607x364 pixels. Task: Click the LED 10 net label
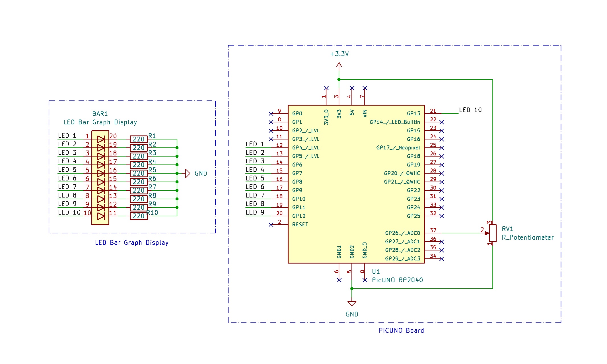click(471, 110)
